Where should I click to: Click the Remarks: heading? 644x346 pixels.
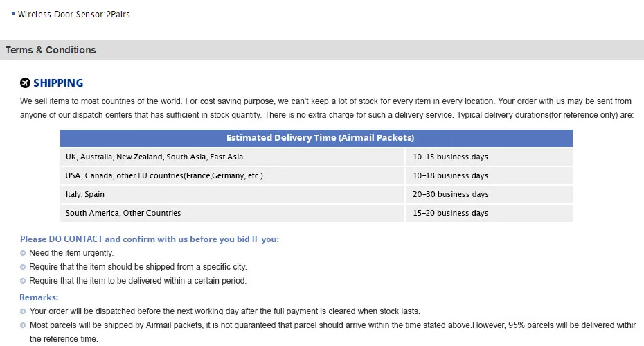pyautogui.click(x=39, y=297)
